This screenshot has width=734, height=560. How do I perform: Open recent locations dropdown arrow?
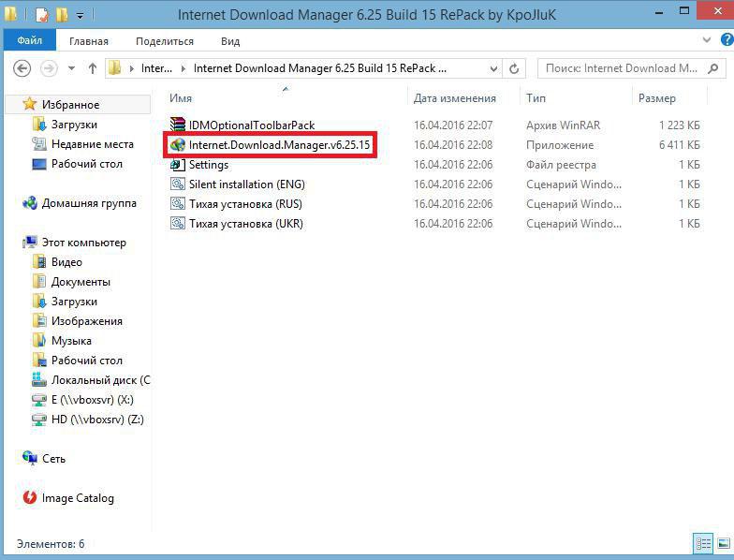pos(71,68)
